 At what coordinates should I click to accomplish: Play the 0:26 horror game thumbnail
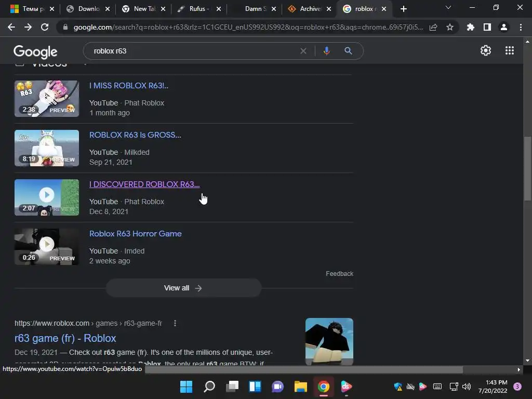pos(47,247)
